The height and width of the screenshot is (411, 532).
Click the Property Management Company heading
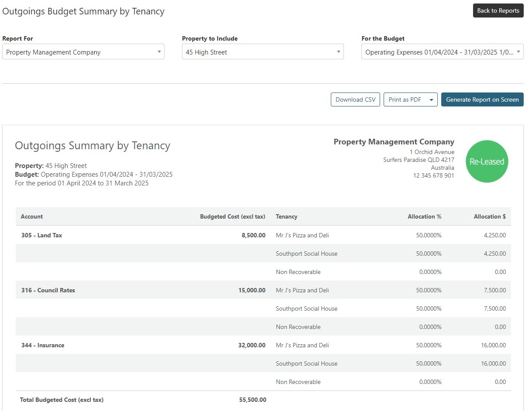point(394,142)
